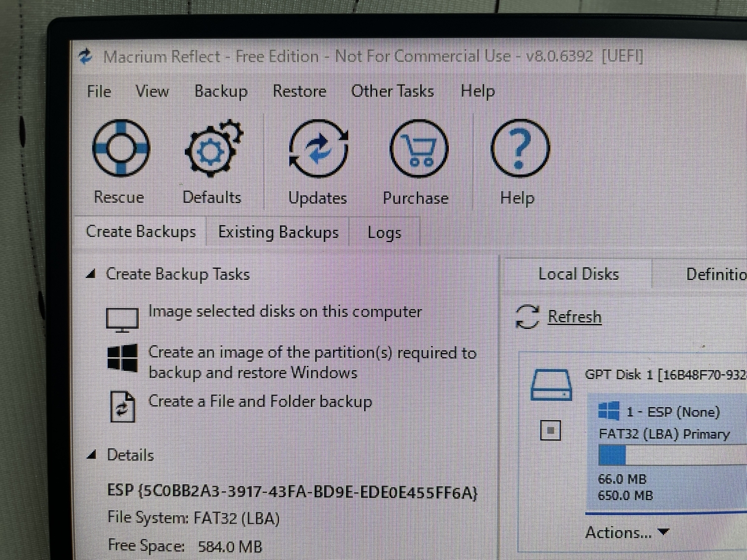Screen dimensions: 747x560
Task: Select the 1 - ESP (None) partition label
Action: click(673, 412)
